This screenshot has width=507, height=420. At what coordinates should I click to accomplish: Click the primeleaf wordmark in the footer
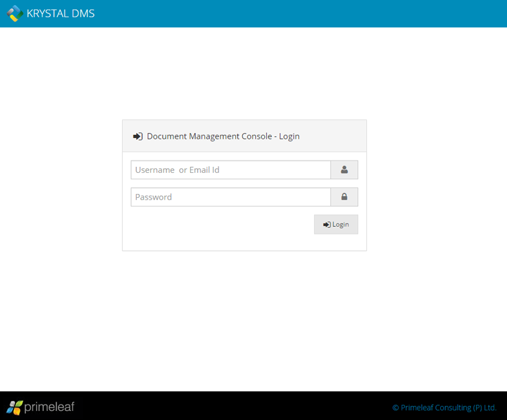49,407
